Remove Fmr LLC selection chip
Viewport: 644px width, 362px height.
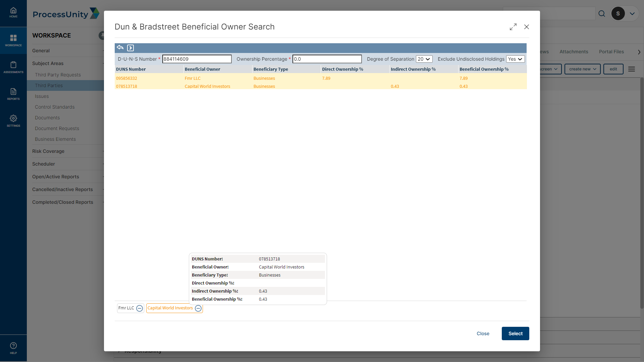pos(140,308)
